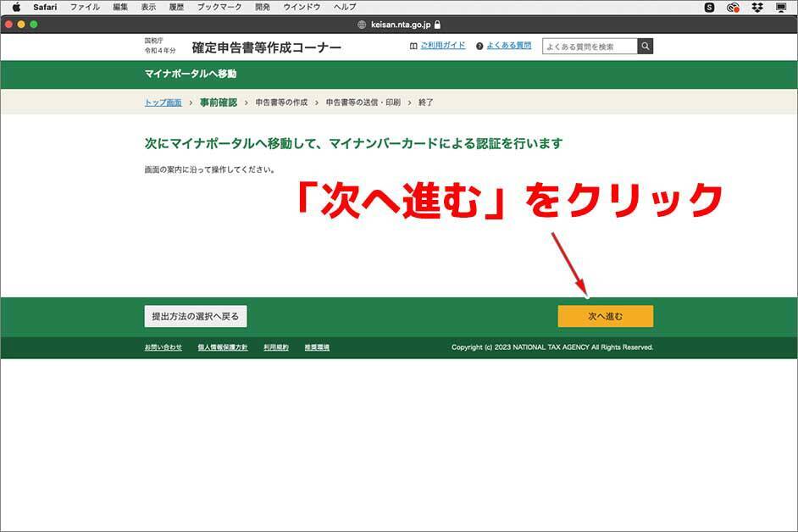Click the 提出方法の選択へ戻る button
The height and width of the screenshot is (532, 798).
click(x=196, y=316)
